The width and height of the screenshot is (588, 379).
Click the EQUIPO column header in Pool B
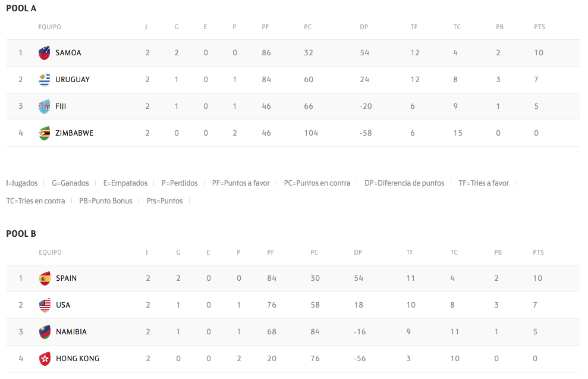coord(50,253)
